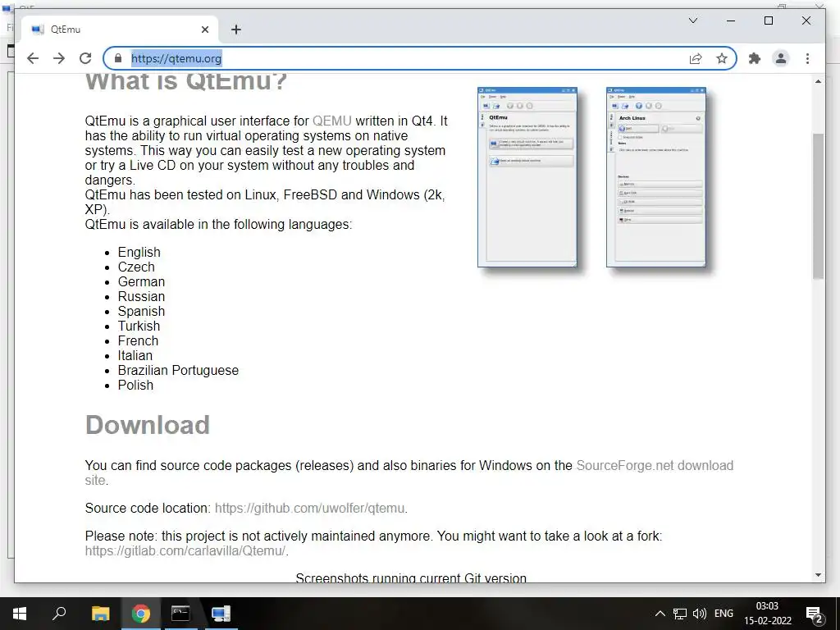This screenshot has height=630, width=840.
Task: Select the QtEmu tab
Action: tap(119, 30)
